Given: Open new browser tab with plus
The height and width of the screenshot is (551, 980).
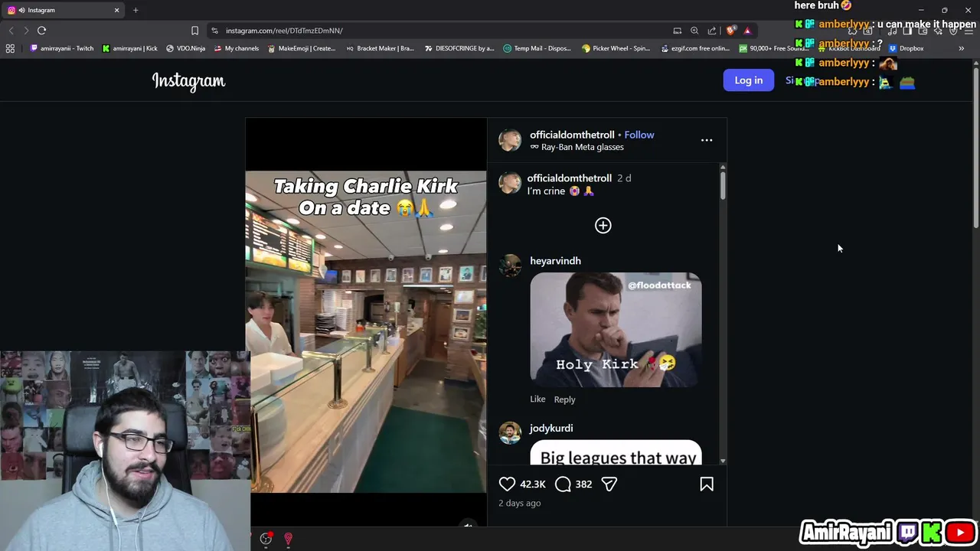Looking at the screenshot, I should [x=136, y=10].
